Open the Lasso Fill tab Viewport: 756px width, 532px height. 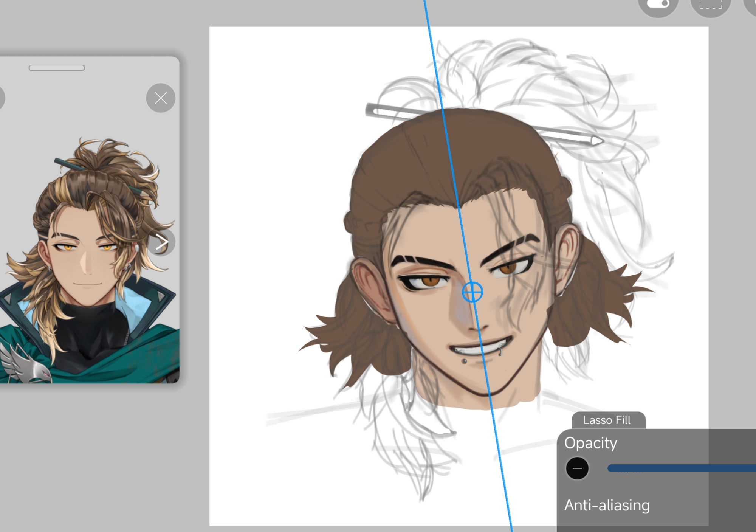click(x=606, y=420)
